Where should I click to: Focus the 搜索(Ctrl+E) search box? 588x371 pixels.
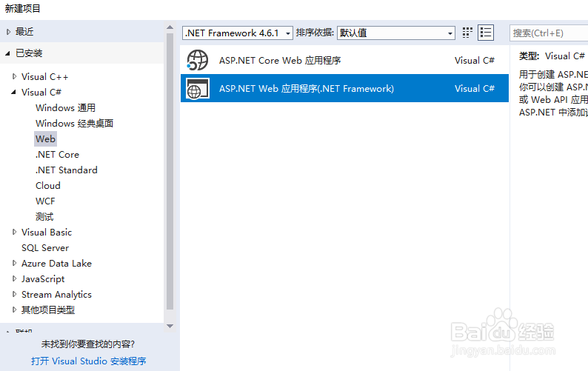pyautogui.click(x=549, y=33)
